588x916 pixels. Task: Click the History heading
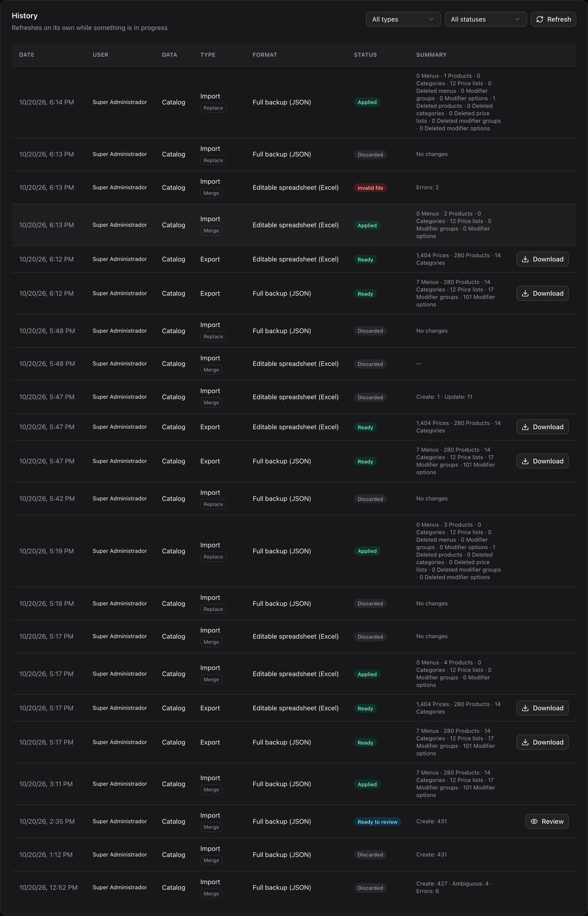tap(24, 16)
